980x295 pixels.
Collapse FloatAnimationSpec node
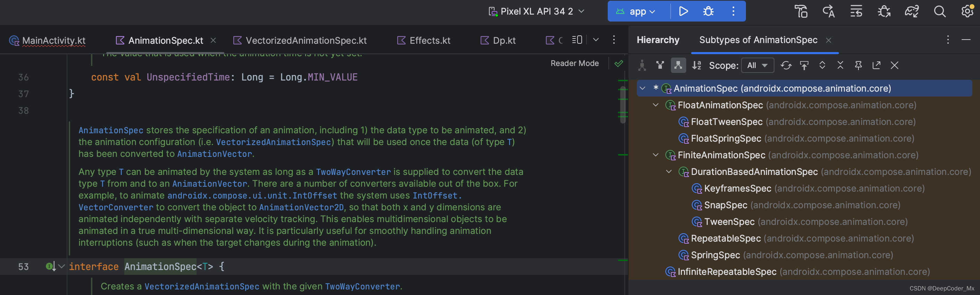coord(656,105)
